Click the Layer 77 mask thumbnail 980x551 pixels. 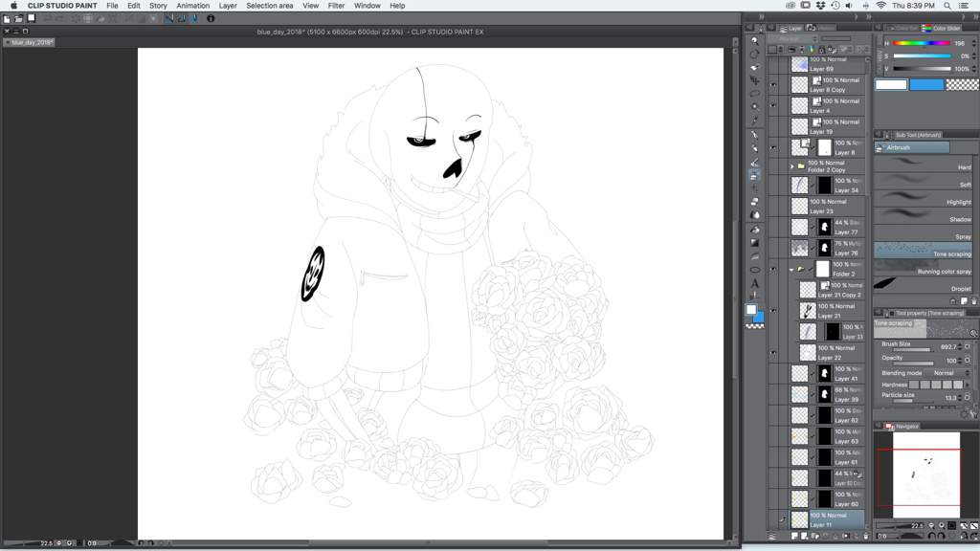pos(824,228)
